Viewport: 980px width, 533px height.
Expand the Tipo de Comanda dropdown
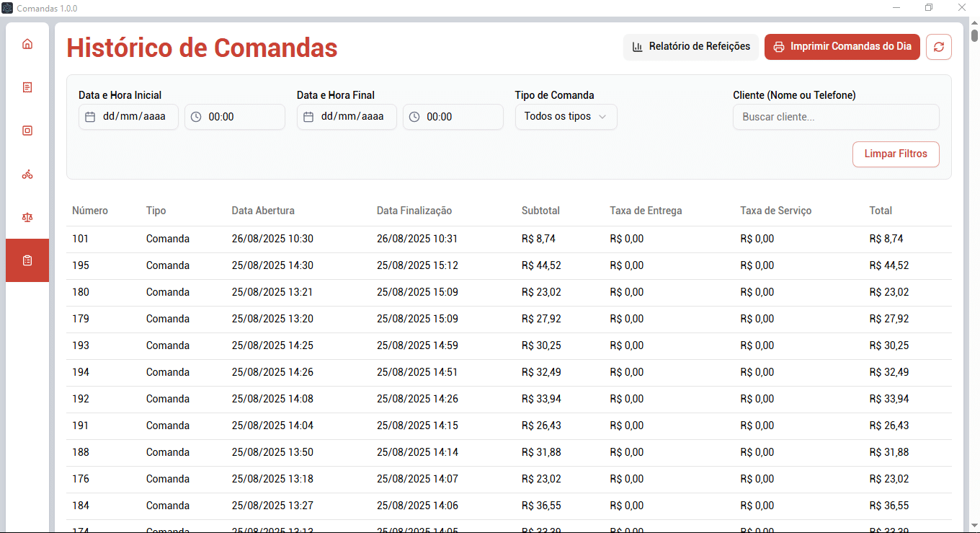pos(566,117)
